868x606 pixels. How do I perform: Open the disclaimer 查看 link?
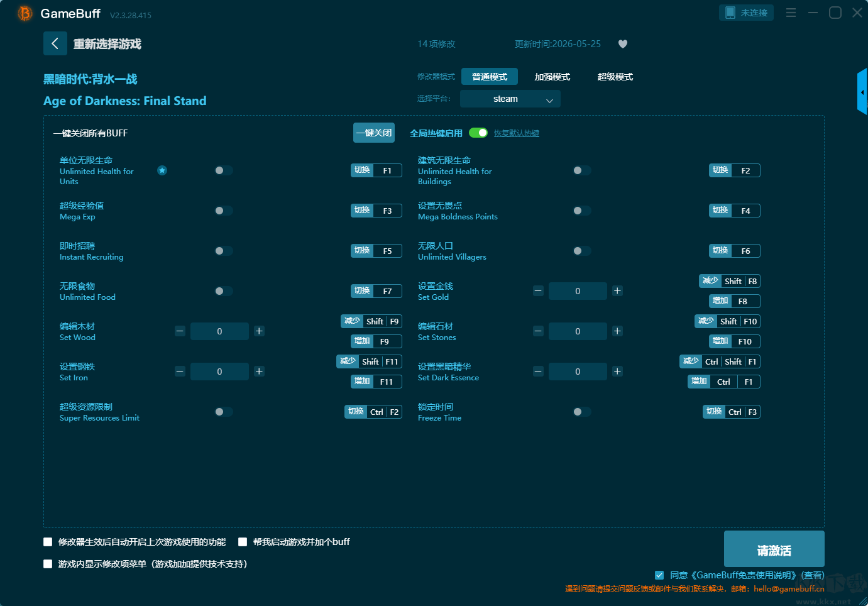(813, 575)
